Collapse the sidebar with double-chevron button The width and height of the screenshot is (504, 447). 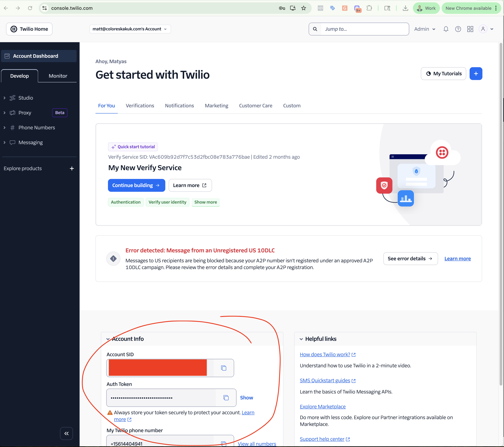point(66,433)
